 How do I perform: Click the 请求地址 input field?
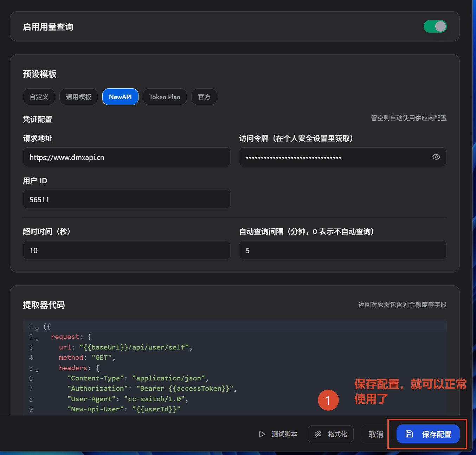[127, 157]
